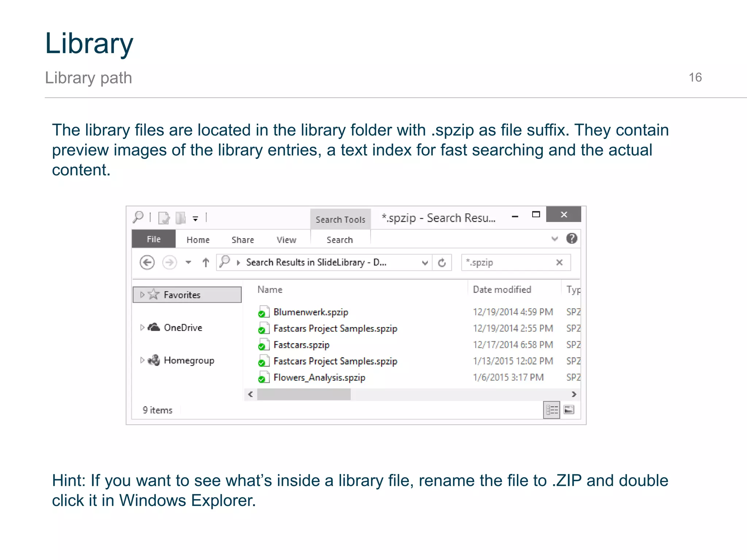Switch to the View ribbon tab

coord(286,240)
